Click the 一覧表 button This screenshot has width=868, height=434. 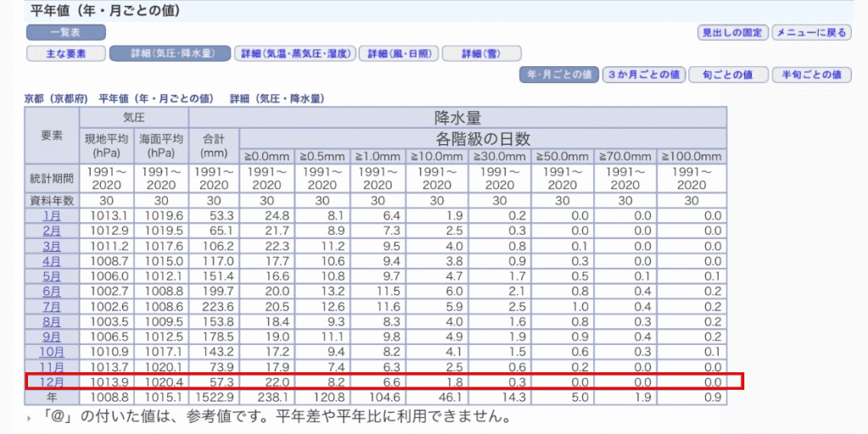pos(66,33)
